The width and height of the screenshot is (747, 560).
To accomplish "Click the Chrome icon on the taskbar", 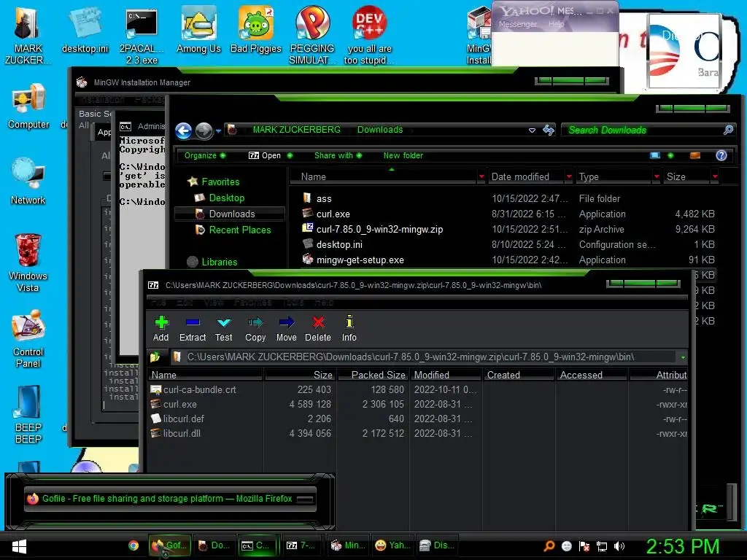I will click(x=133, y=545).
